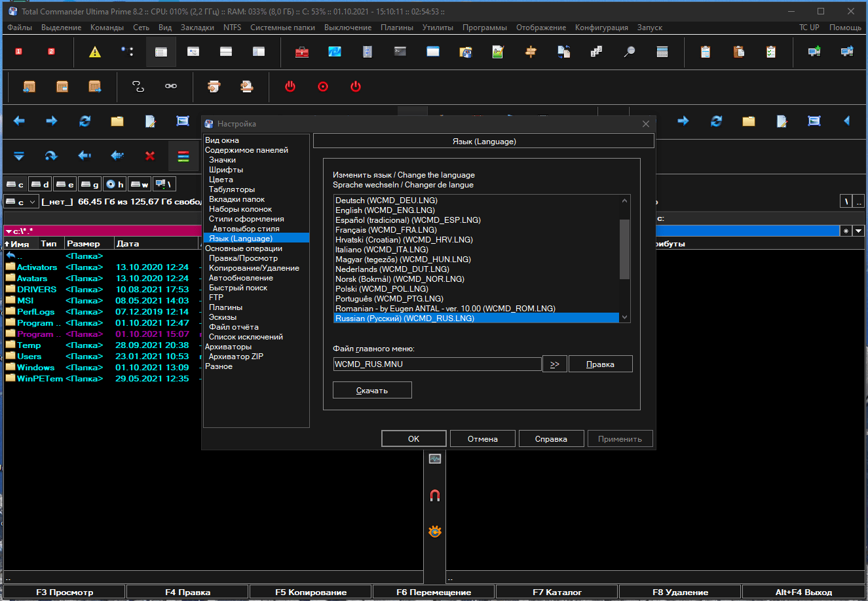868x601 pixels.
Task: Select drive w button in left panel
Action: (139, 184)
